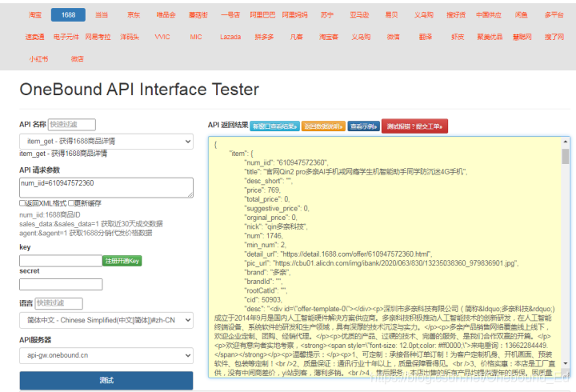Click the result panel scroll-up arrow

[x=566, y=142]
